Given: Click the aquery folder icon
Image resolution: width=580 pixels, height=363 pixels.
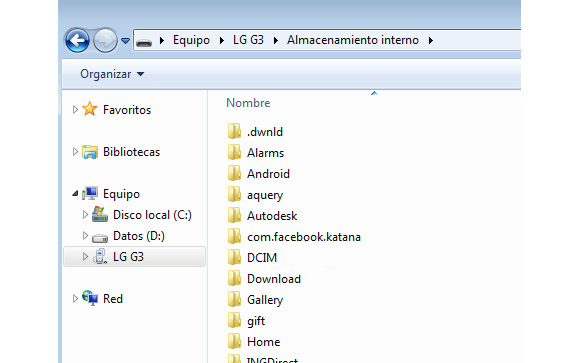Looking at the screenshot, I should (234, 194).
